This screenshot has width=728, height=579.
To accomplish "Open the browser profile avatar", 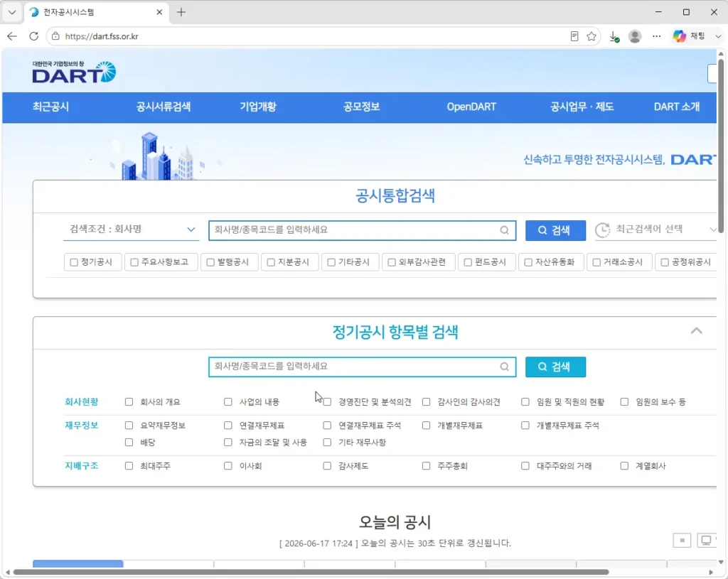I will pos(635,36).
